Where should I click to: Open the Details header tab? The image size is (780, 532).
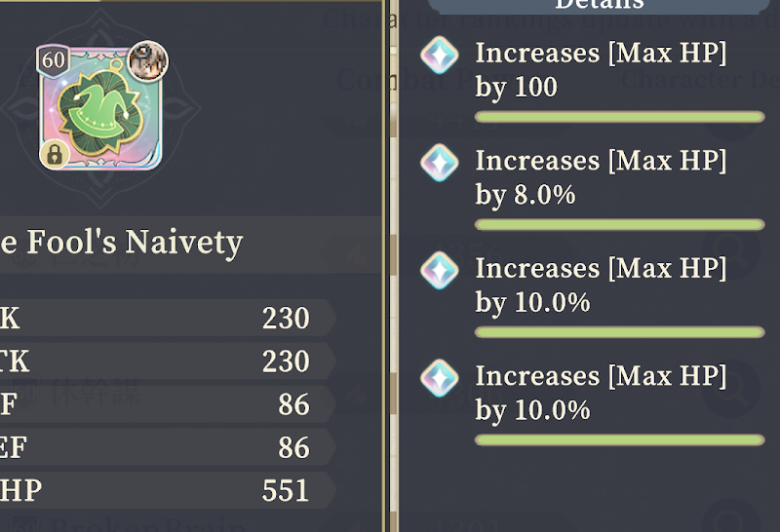[599, 6]
